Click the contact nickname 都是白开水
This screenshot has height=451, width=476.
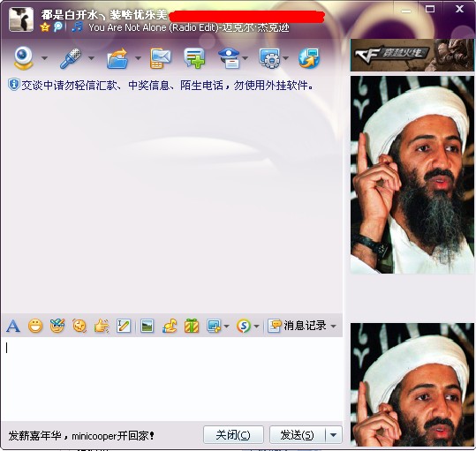104,14
